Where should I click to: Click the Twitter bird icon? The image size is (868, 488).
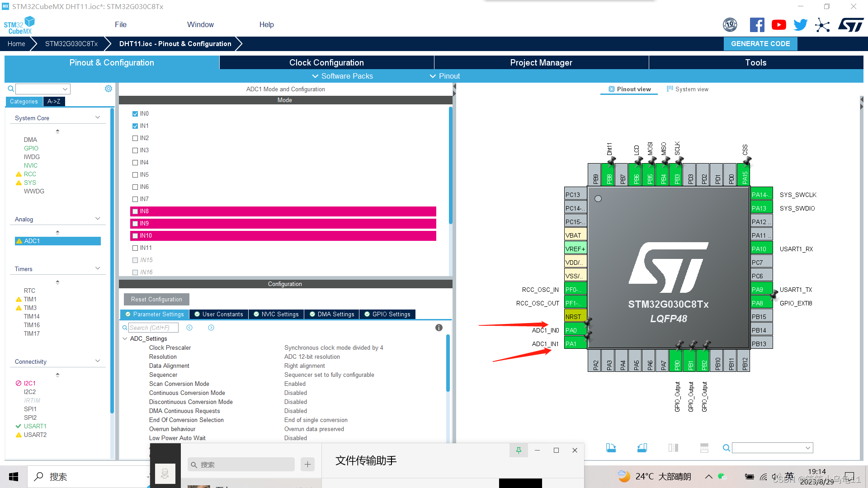pos(800,25)
